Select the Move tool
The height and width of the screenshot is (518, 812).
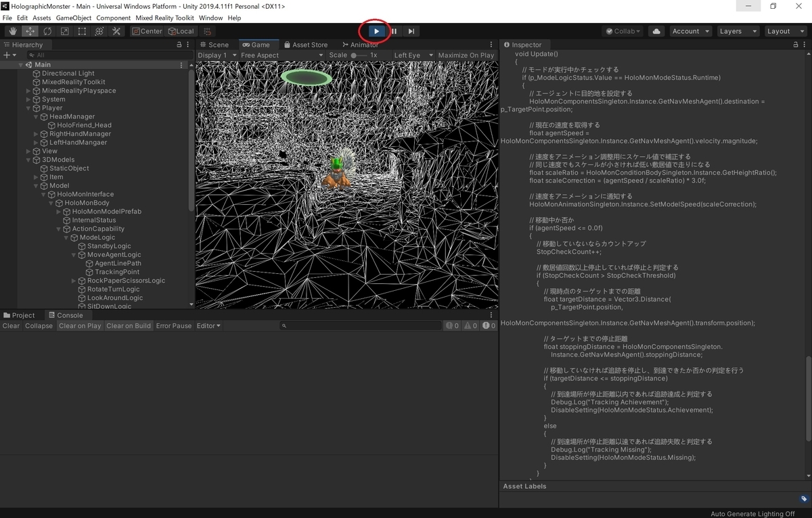point(30,31)
